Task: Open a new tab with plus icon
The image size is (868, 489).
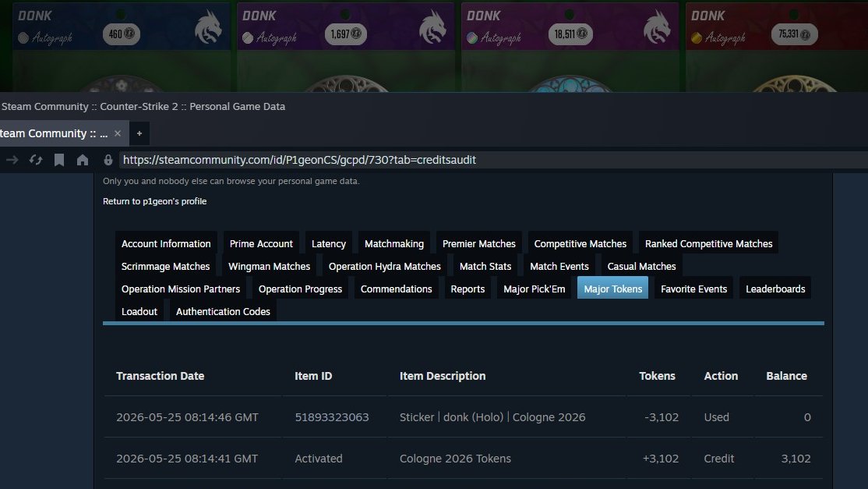Action: coord(139,133)
